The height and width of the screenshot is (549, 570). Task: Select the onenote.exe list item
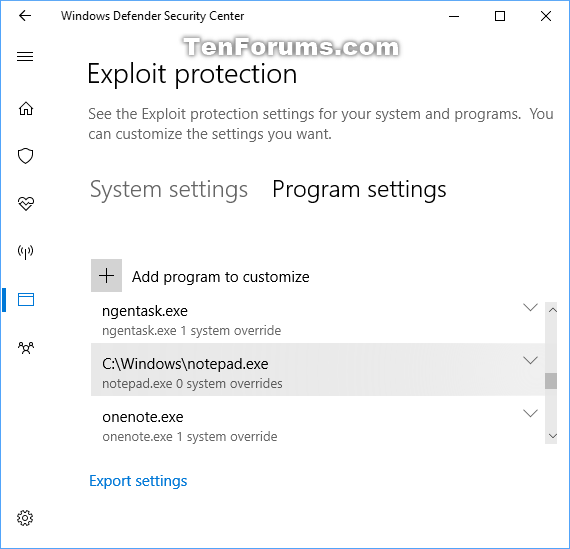pos(318,425)
